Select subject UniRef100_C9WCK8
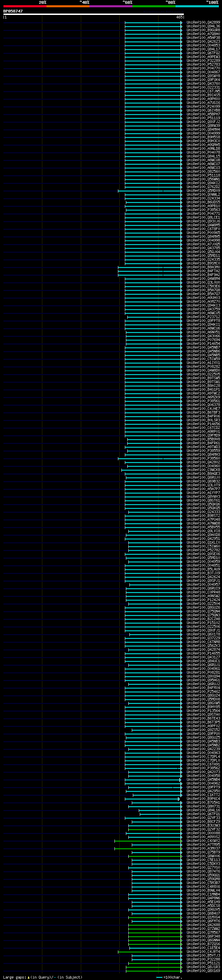 pos(203,470)
